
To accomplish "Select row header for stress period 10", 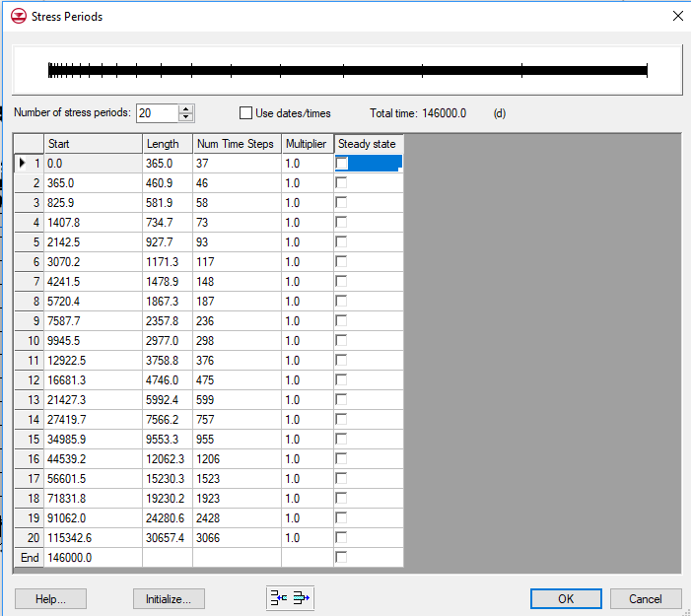I will [30, 340].
